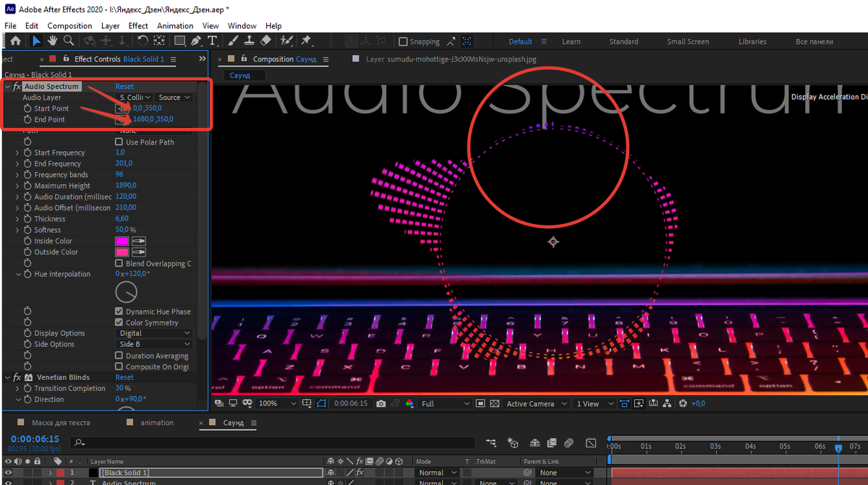Open the Audio Layer dropdown
Screen dimensions: 868x485
(135, 98)
